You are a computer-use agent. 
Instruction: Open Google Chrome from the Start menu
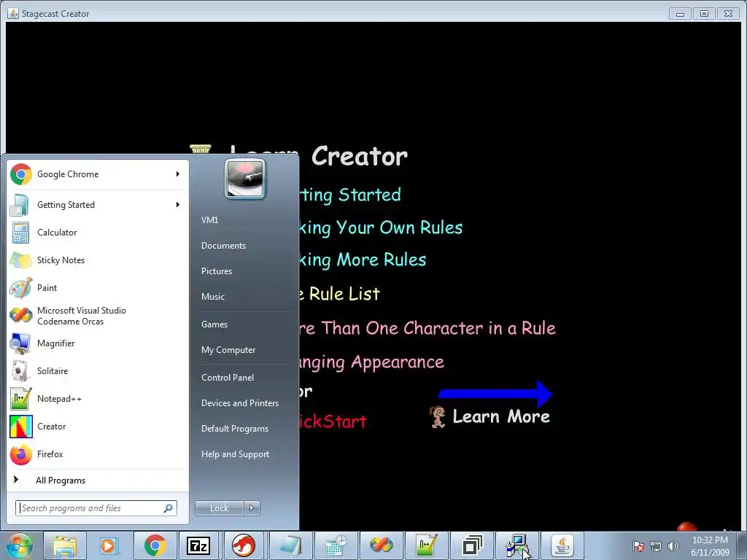pos(98,174)
